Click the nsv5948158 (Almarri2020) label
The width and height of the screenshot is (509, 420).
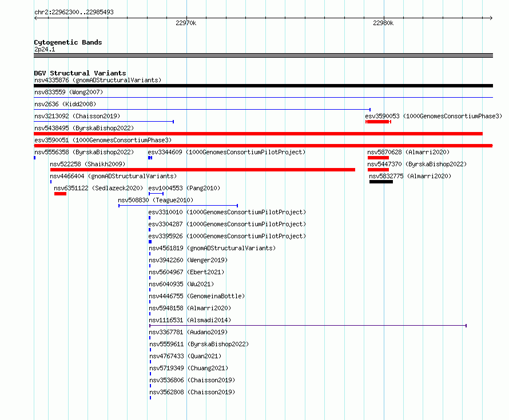[190, 308]
